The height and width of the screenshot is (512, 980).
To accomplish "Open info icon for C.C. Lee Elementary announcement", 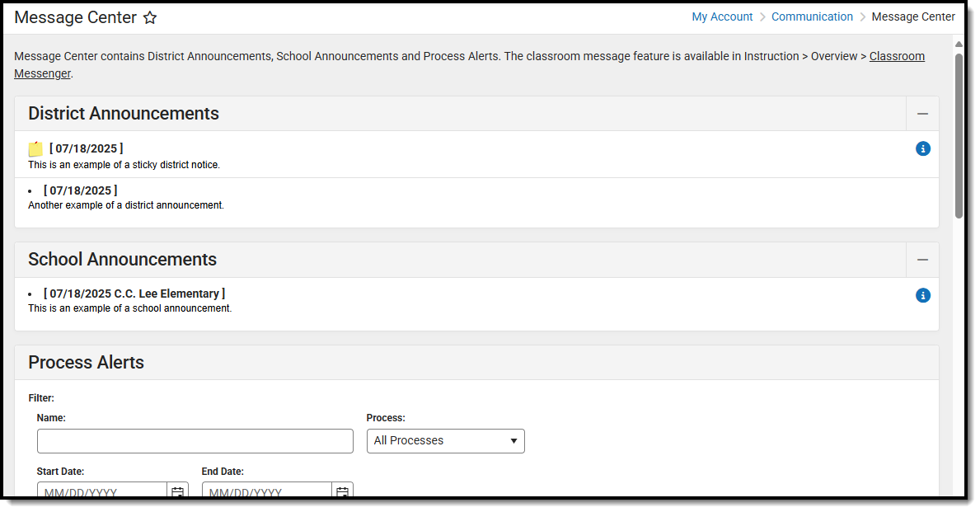I will click(923, 295).
